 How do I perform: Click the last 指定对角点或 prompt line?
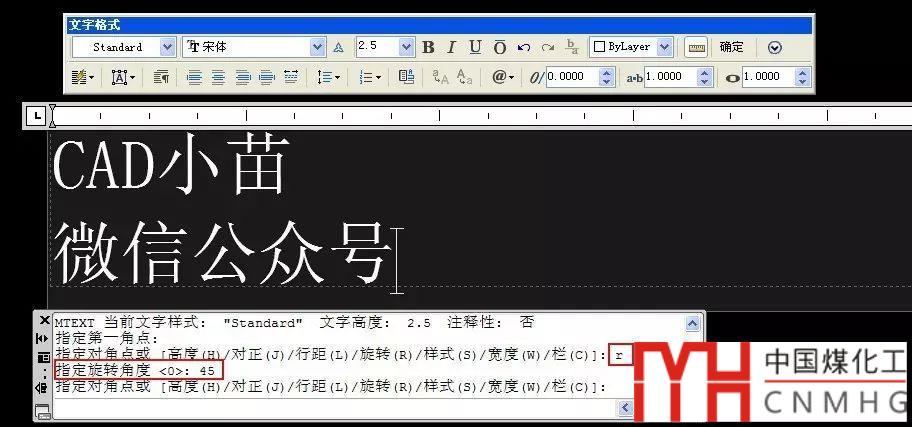331,386
